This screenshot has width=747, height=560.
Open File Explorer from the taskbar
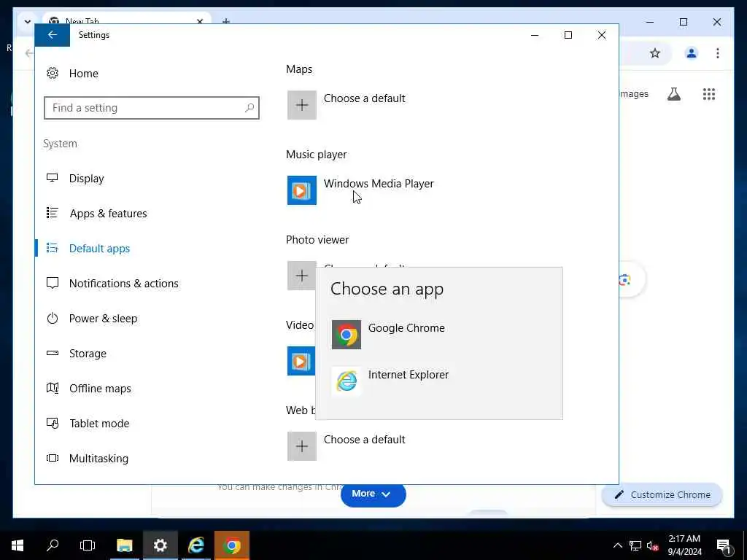click(x=124, y=545)
